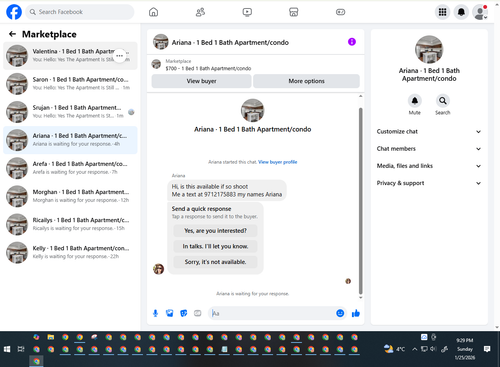Open Task View in the taskbar
Screen dimensions: 500x367
(x=21, y=349)
